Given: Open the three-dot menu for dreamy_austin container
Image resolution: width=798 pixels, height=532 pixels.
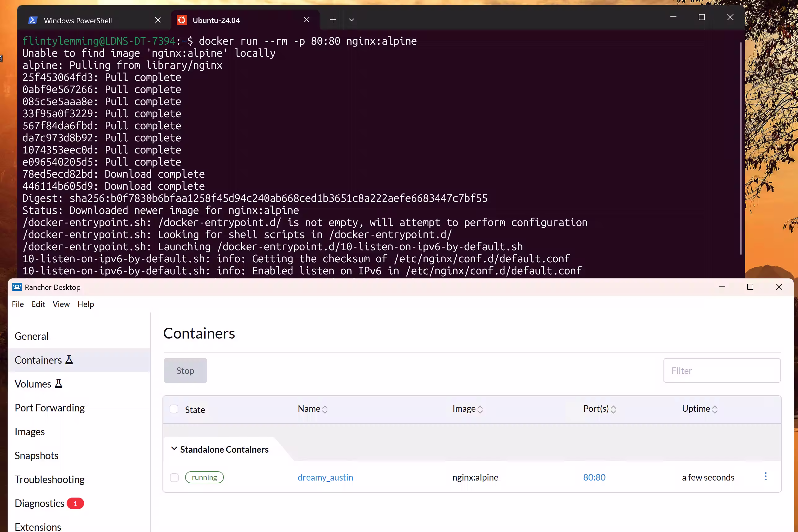Looking at the screenshot, I should tap(765, 477).
